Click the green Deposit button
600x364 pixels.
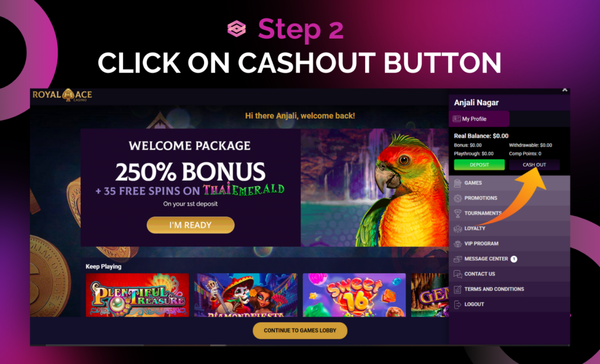[x=479, y=165]
